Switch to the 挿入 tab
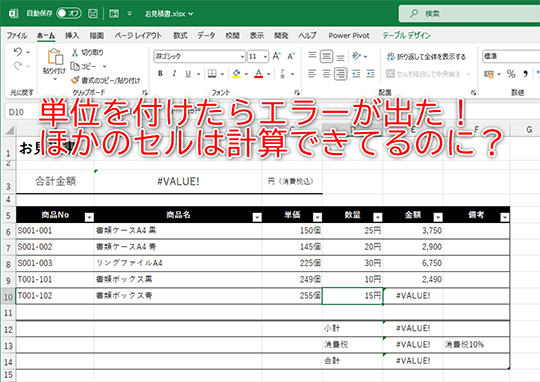 coord(72,35)
